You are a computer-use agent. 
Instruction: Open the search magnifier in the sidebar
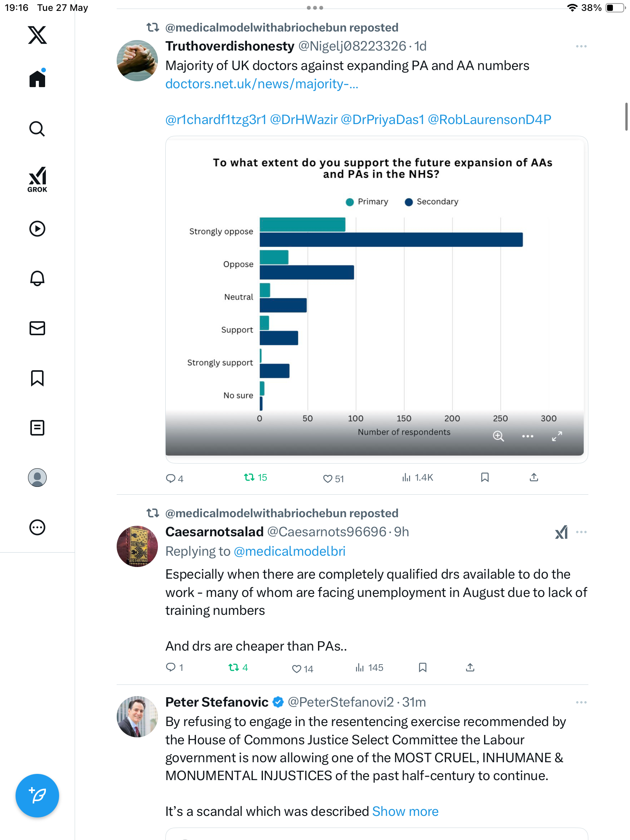(x=37, y=129)
